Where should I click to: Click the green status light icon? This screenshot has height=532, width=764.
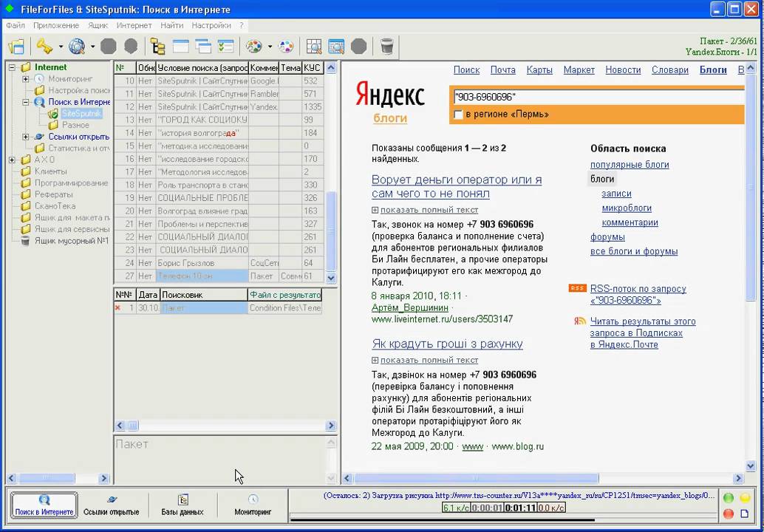coord(729,498)
